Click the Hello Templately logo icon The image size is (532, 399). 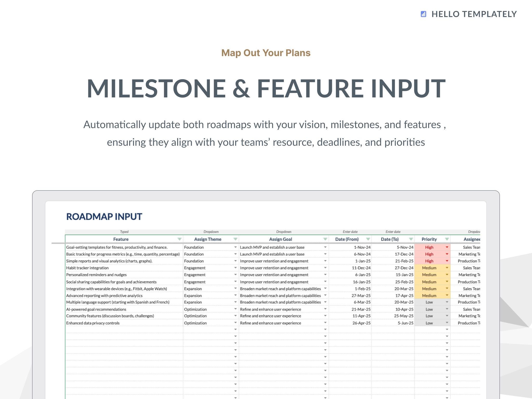coord(423,14)
